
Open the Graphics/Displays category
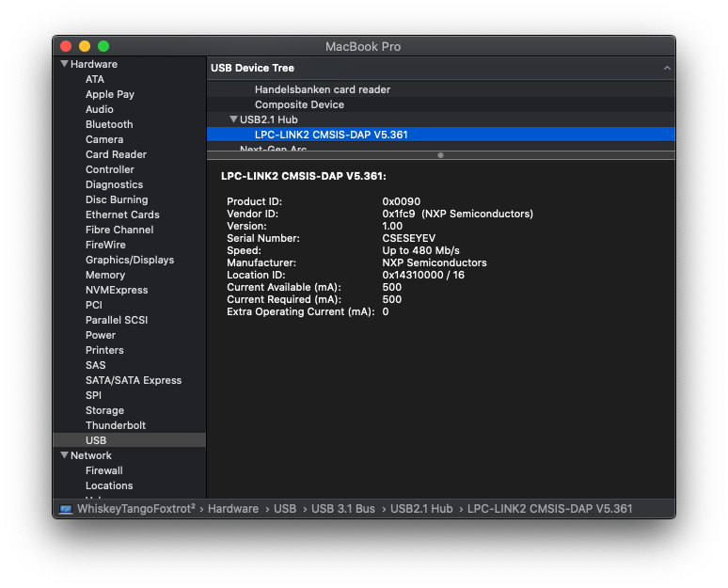[130, 260]
